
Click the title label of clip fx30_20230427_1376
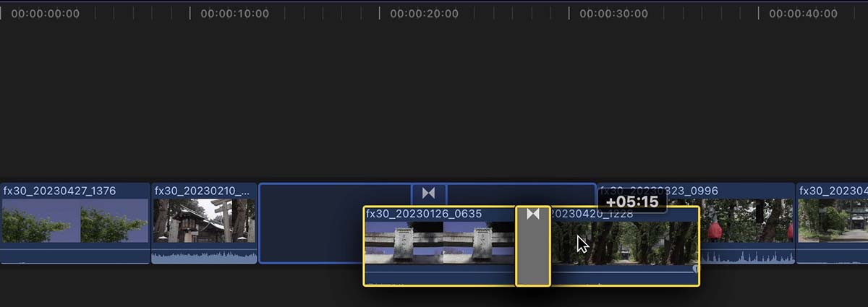(59, 191)
